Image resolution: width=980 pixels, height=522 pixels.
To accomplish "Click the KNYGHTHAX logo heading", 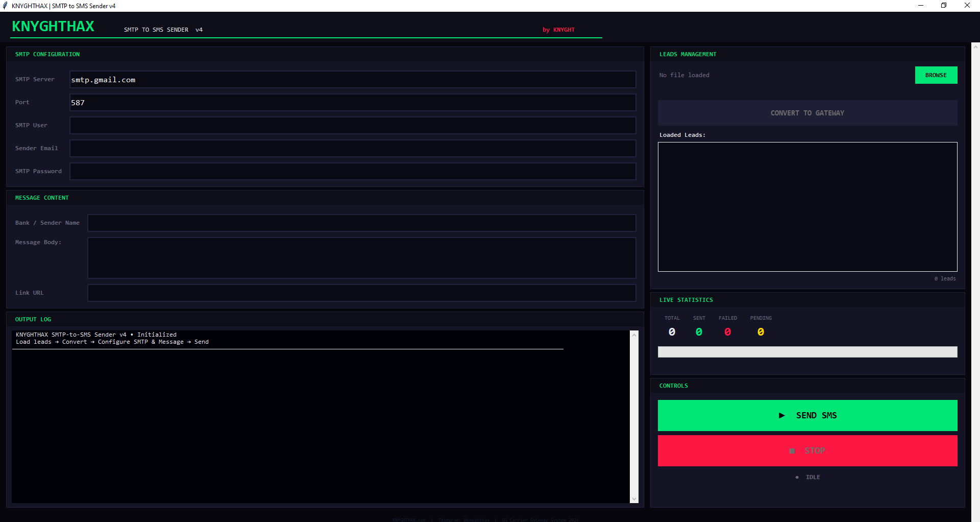I will 53,27.
